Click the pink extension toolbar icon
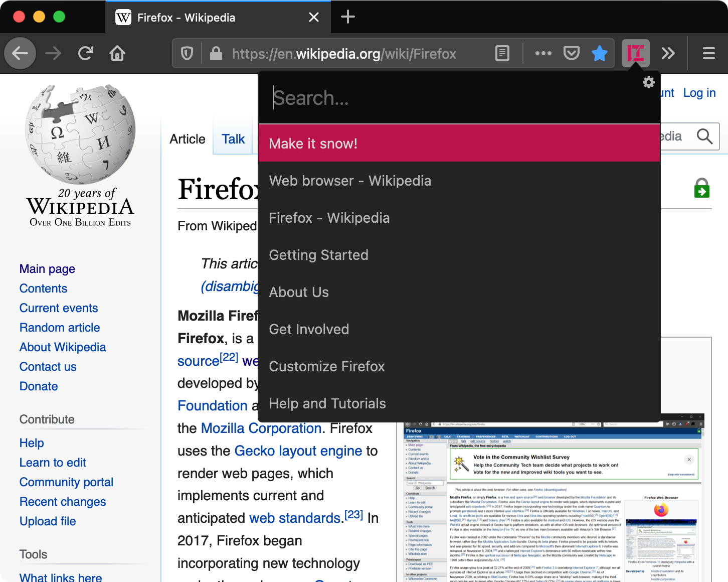Image resolution: width=728 pixels, height=582 pixels. pyautogui.click(x=635, y=53)
